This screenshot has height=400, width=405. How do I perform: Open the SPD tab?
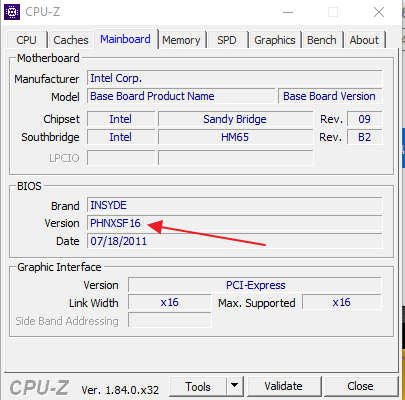[x=227, y=40]
